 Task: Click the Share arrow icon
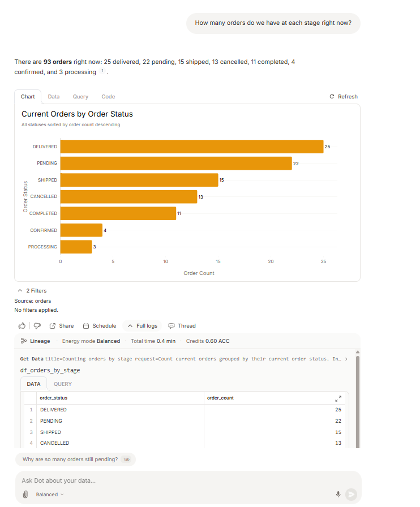click(x=53, y=326)
